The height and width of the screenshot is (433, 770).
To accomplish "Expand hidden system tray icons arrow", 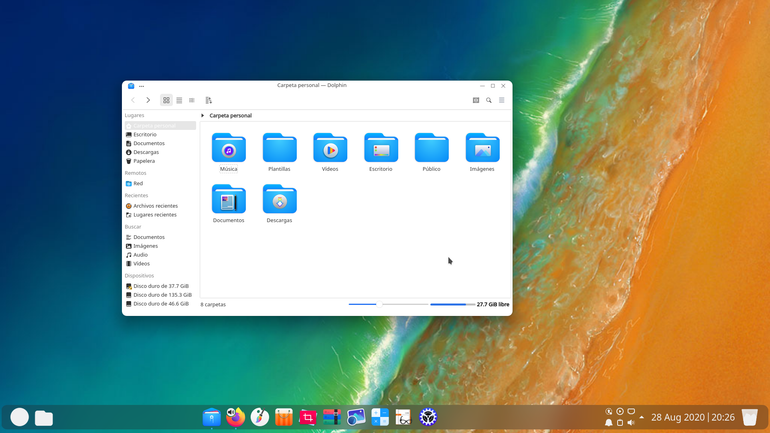I will [x=641, y=417].
